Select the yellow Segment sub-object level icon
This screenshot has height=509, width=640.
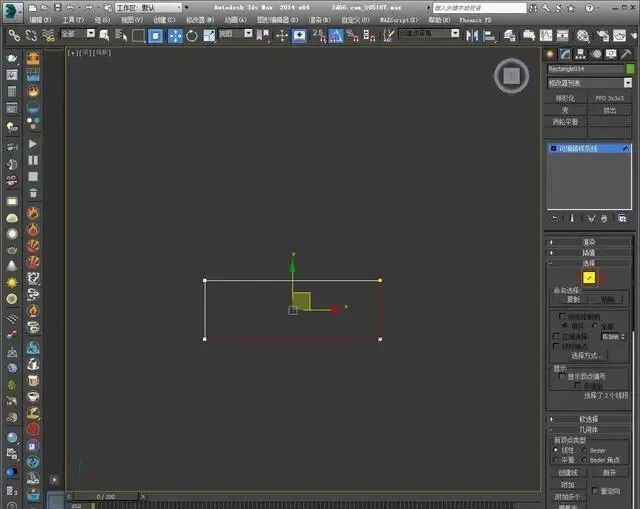[589, 278]
